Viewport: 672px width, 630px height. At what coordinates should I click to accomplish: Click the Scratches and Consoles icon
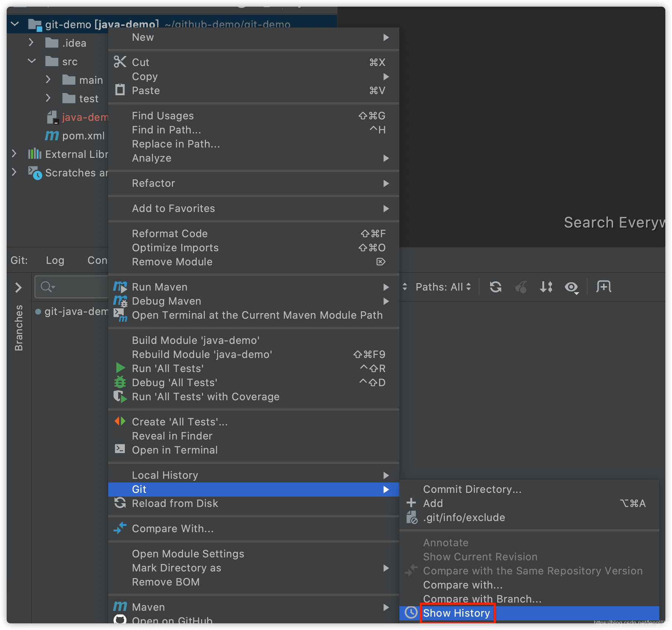pyautogui.click(x=35, y=173)
